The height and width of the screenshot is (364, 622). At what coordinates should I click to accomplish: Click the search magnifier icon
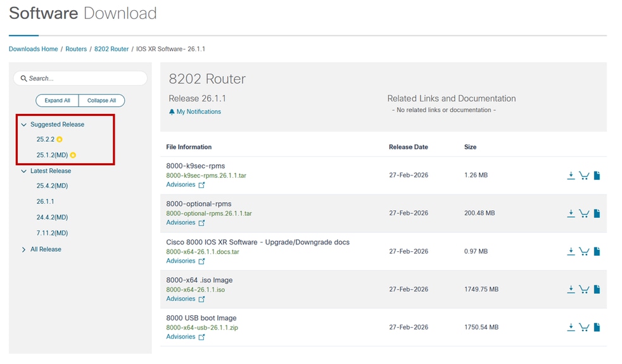pyautogui.click(x=24, y=78)
